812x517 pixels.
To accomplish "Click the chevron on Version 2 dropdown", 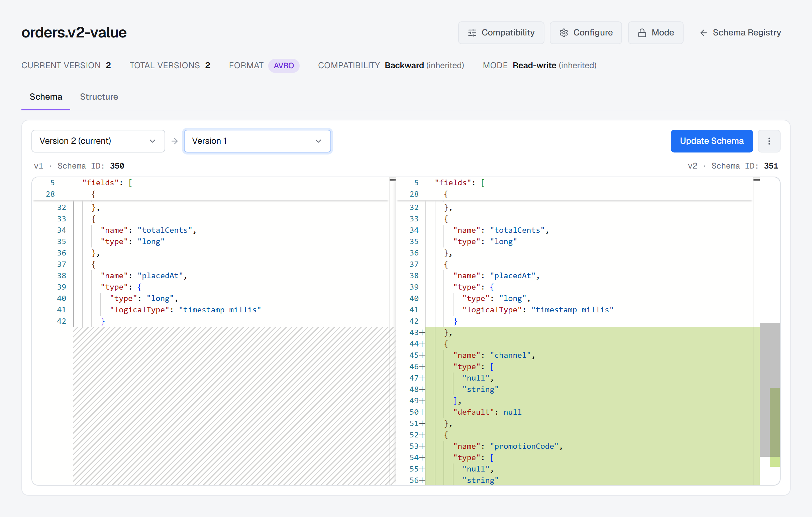I will [x=153, y=141].
